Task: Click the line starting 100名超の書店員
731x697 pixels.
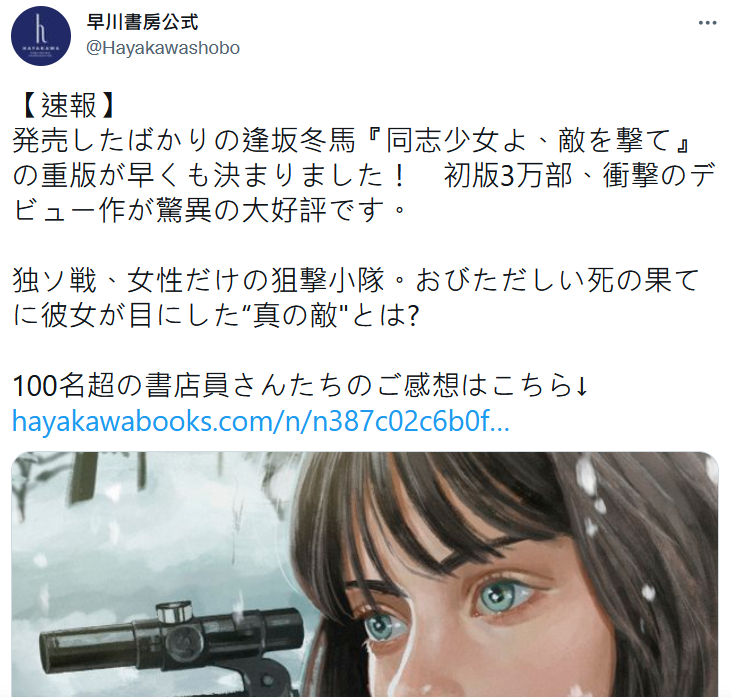Action: (300, 386)
